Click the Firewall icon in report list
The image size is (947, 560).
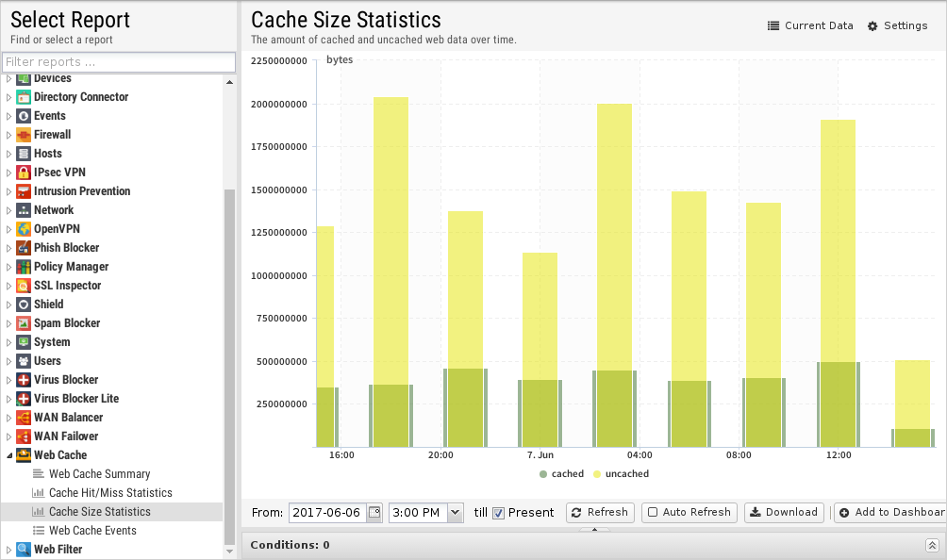[x=24, y=135]
